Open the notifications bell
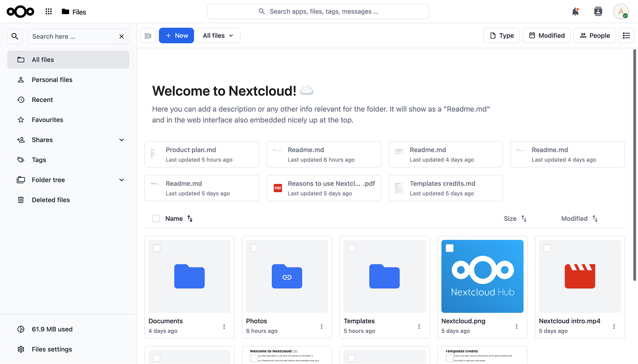Viewport: 638px width, 364px height. (x=575, y=12)
